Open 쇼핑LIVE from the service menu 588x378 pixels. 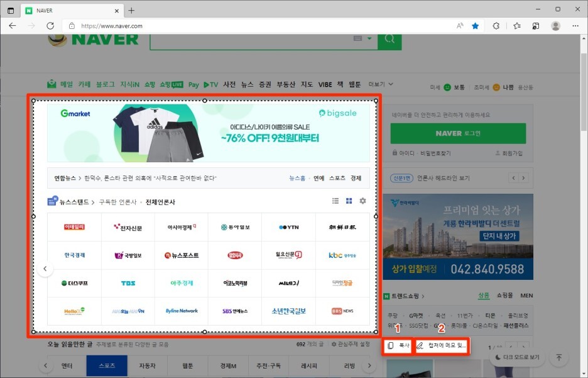pos(171,84)
